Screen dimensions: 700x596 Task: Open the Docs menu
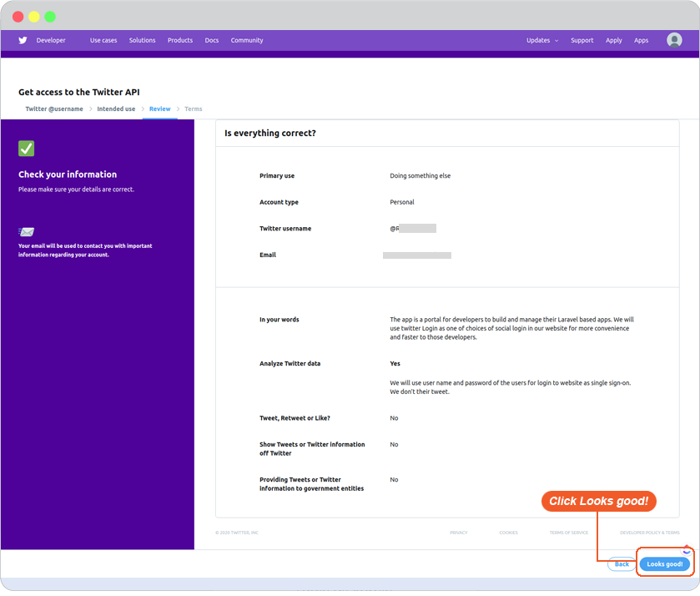click(x=212, y=40)
